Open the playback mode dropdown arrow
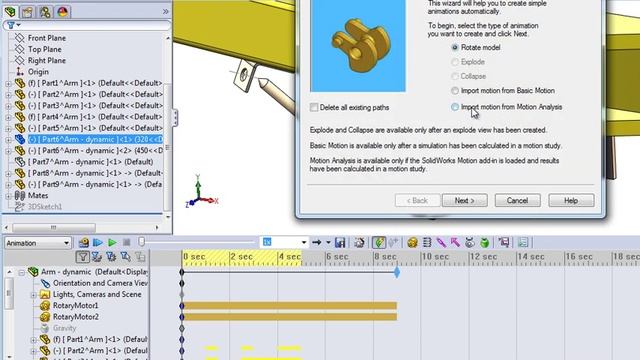Screen dimensions: 640x360 click(x=328, y=242)
